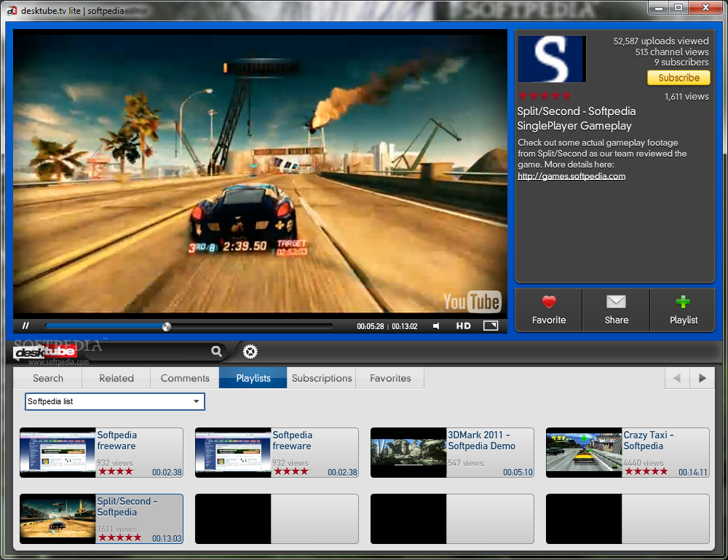Screen dimensions: 728x560
Task: Click the heart Favorite button
Action: click(x=549, y=310)
